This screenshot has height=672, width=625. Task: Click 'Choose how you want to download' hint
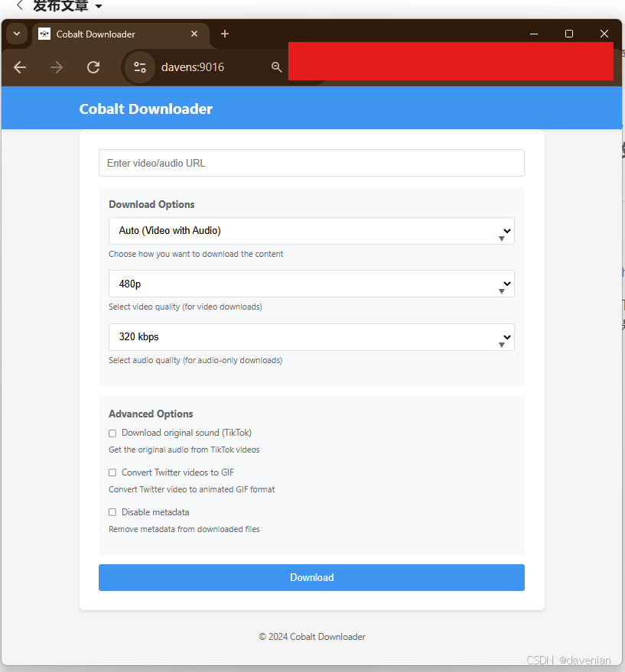196,254
